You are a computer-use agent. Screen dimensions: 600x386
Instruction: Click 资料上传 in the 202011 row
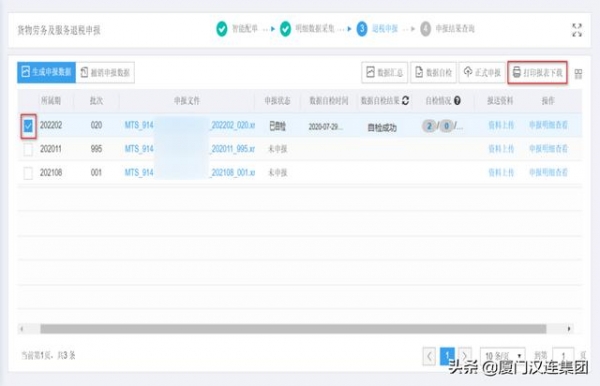(x=501, y=149)
